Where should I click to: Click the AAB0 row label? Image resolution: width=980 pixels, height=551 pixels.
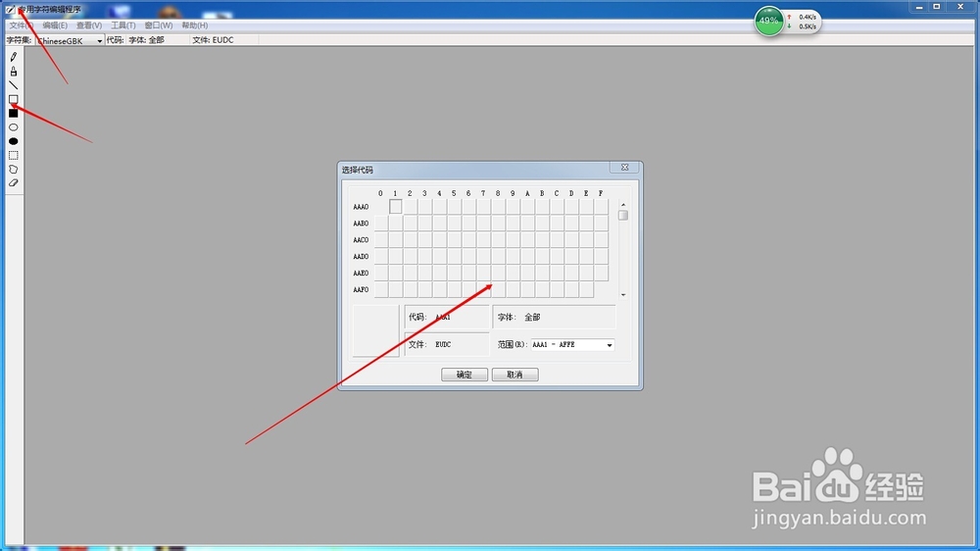click(361, 224)
